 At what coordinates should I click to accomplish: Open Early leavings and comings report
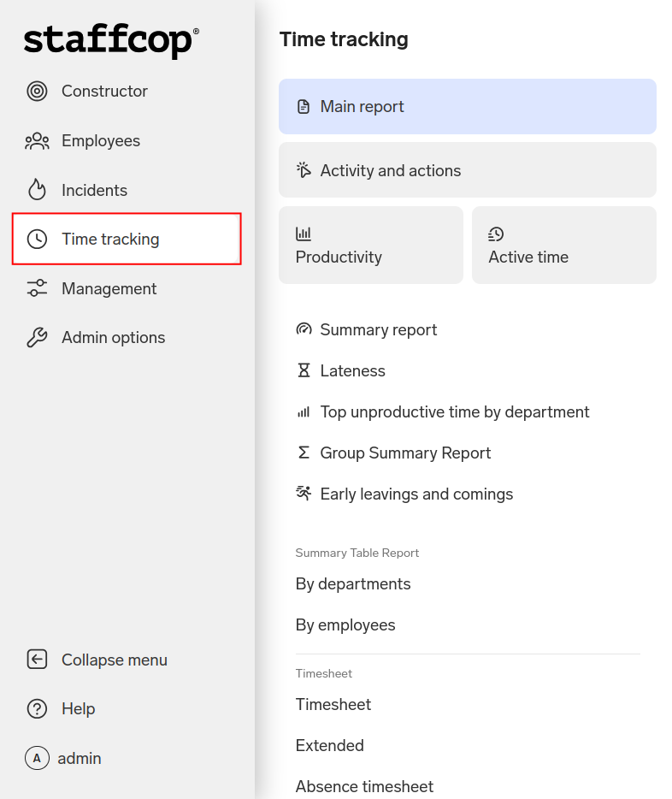[x=416, y=494]
